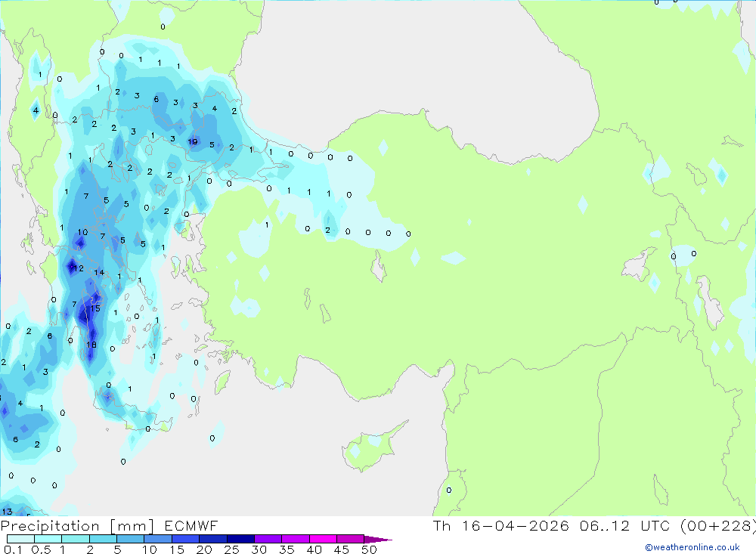Click the '15' precipitation value on map

point(95,308)
